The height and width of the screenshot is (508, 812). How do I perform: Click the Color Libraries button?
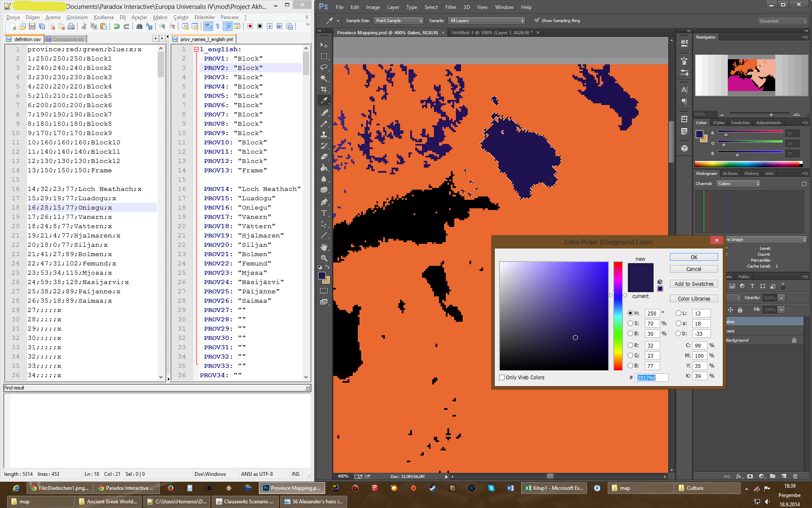pos(694,298)
